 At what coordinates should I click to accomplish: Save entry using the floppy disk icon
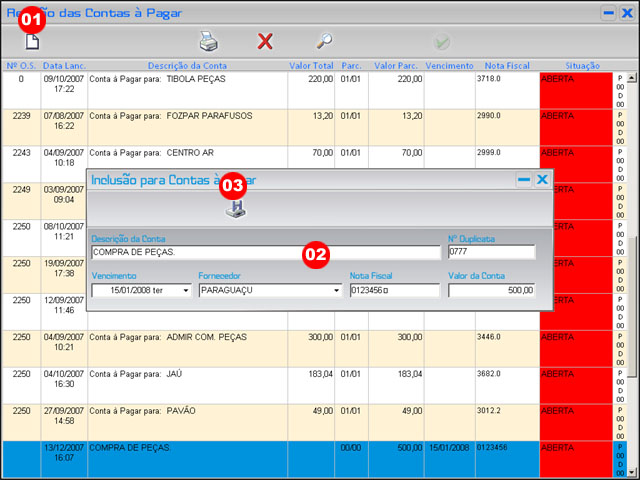[234, 208]
